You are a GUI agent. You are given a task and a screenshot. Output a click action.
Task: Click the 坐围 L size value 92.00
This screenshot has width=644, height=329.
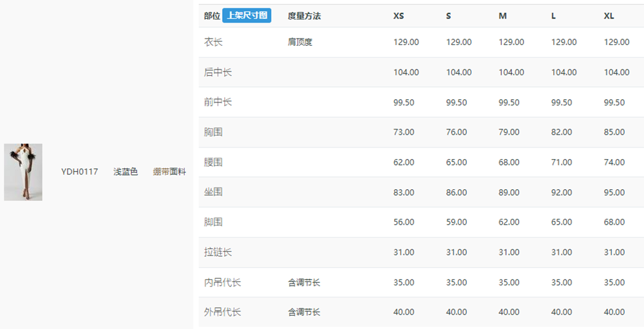coord(562,193)
